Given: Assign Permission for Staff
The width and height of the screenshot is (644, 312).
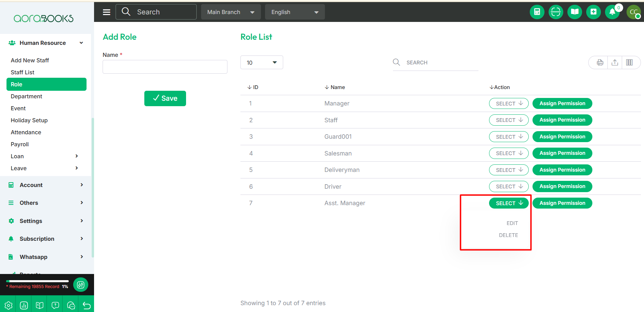Looking at the screenshot, I should point(562,120).
